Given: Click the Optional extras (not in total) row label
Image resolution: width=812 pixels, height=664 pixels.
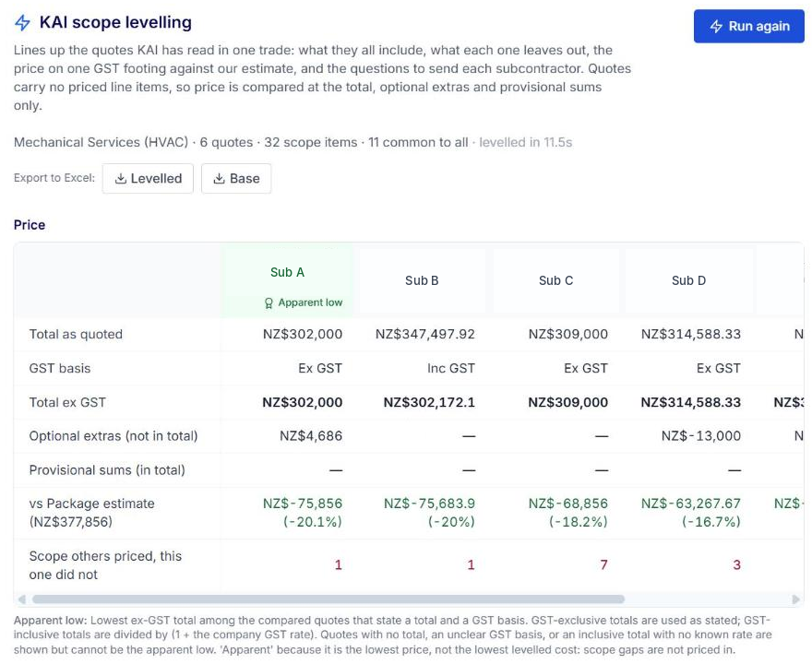Looking at the screenshot, I should point(113,436).
